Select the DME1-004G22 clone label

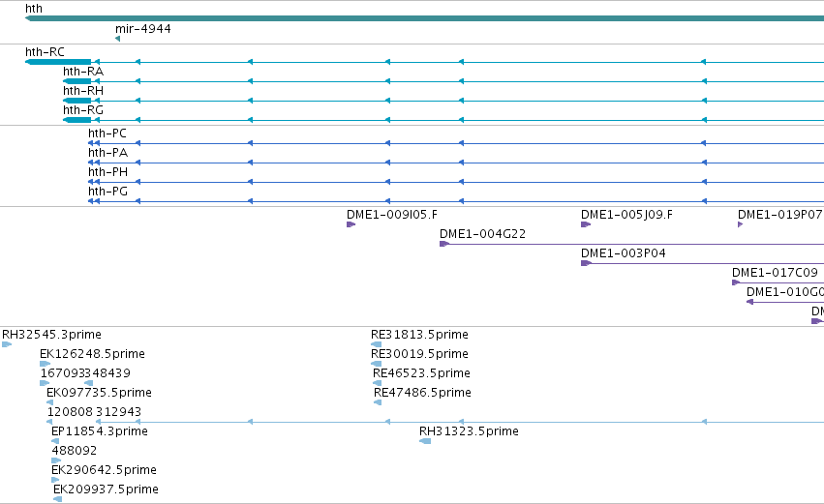(482, 234)
